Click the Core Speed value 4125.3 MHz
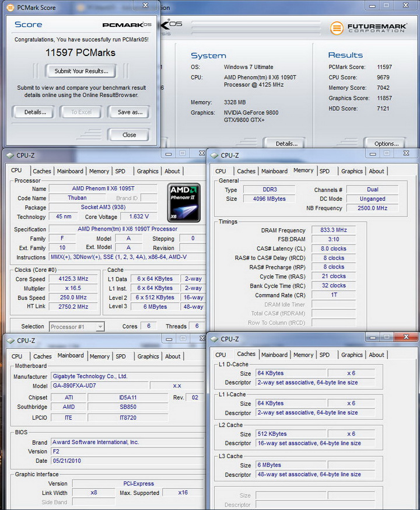This screenshot has width=420, height=510. pos(73,279)
